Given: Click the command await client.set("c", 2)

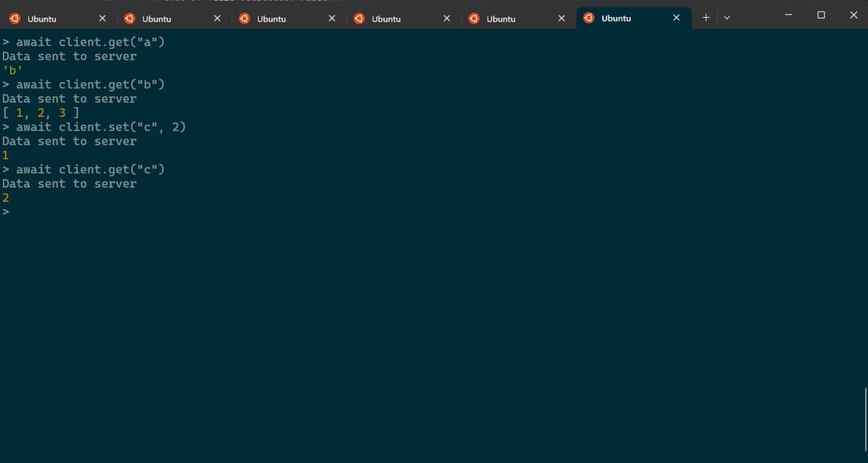Looking at the screenshot, I should (101, 127).
